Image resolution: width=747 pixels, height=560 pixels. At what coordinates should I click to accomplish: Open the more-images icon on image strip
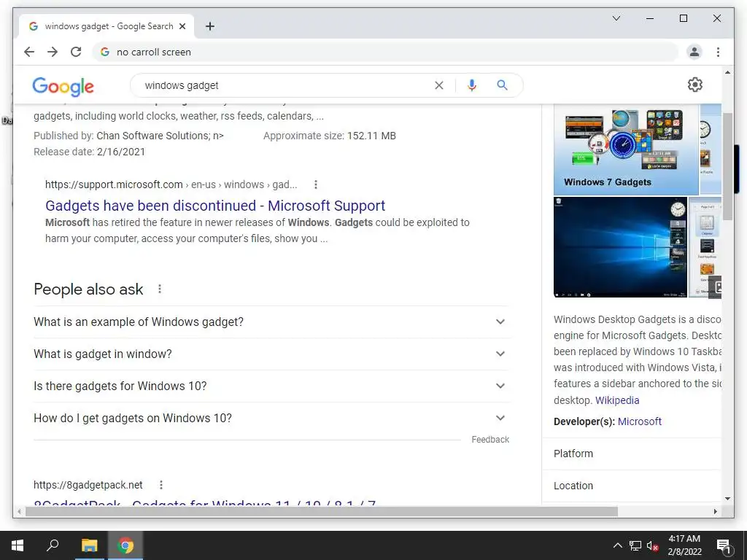tap(716, 287)
